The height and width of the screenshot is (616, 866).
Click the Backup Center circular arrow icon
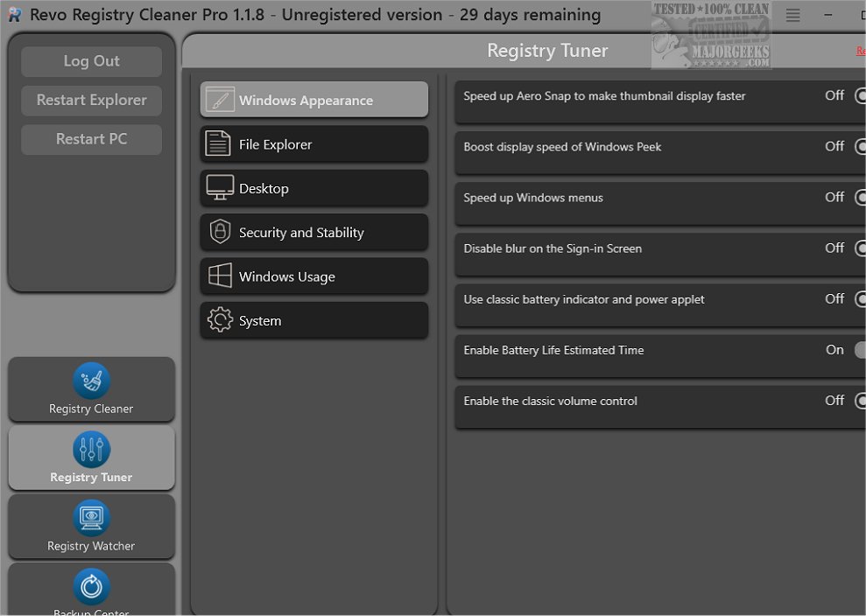point(91,586)
